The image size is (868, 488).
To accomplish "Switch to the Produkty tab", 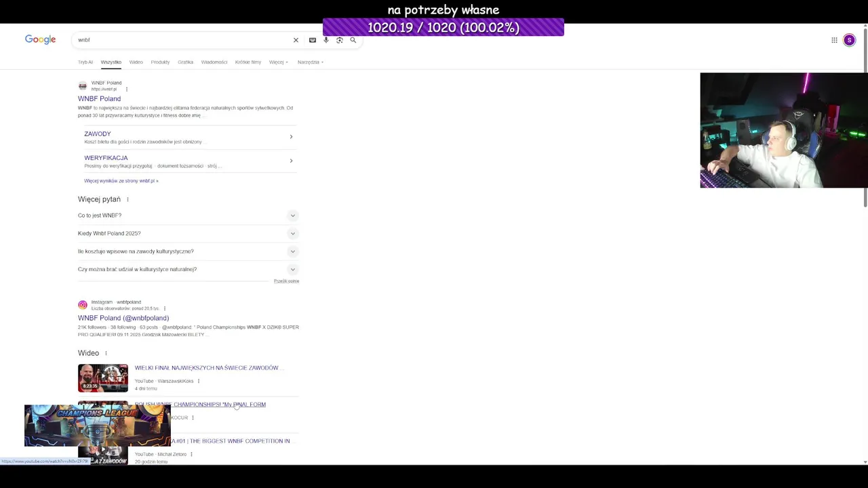I will point(161,62).
